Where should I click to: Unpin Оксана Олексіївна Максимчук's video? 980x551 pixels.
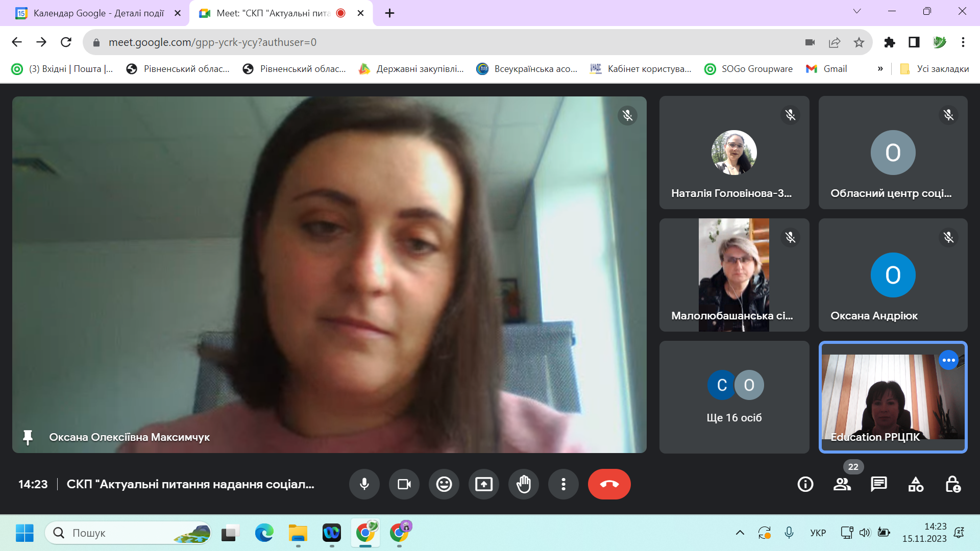(x=28, y=437)
